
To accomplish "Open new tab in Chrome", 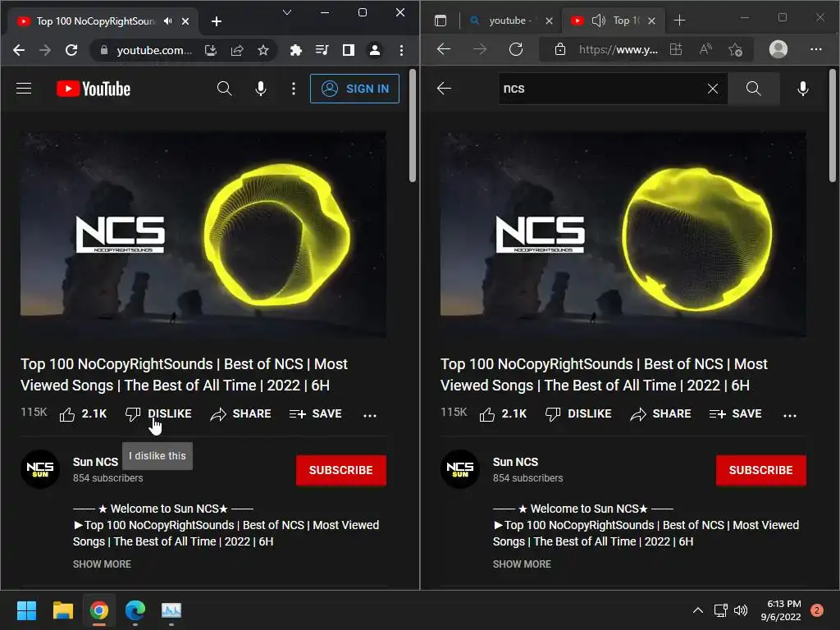I will 217,21.
